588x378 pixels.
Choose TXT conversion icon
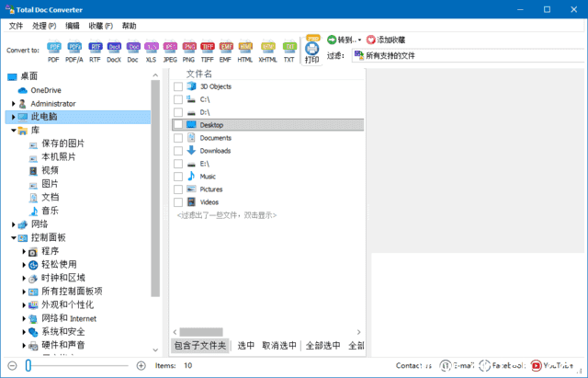(289, 52)
